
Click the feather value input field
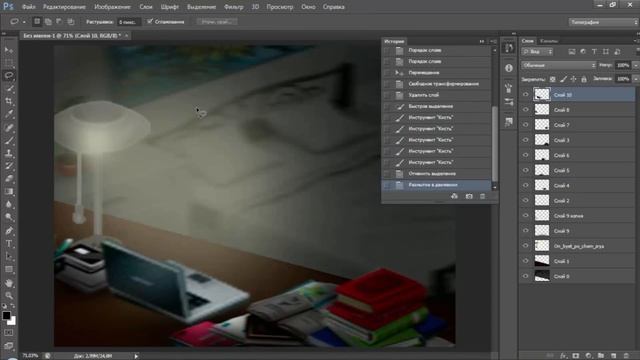coord(128,22)
